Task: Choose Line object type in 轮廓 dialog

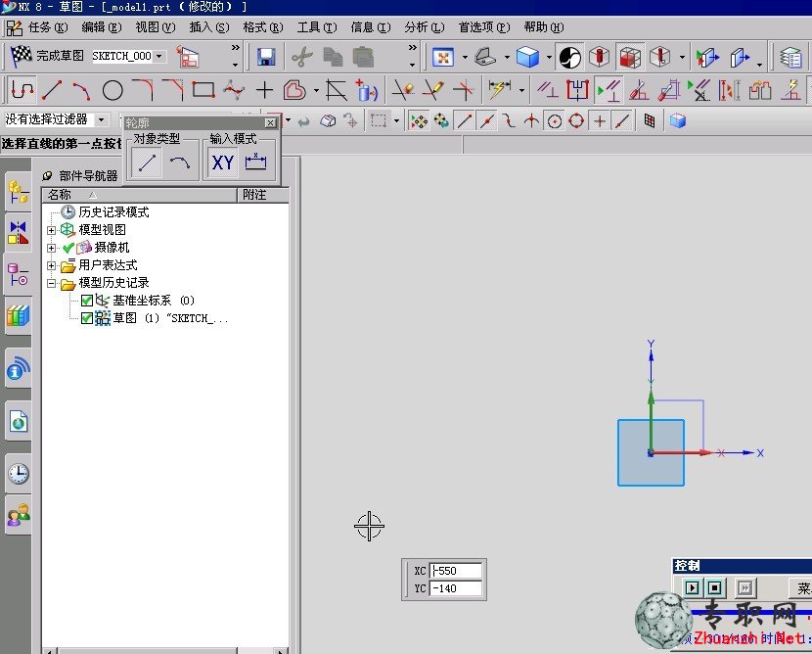Action: pyautogui.click(x=147, y=163)
